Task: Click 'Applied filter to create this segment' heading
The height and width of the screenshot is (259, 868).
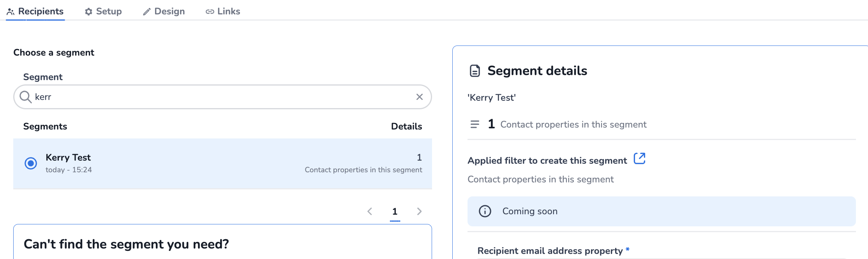Action: pos(547,161)
